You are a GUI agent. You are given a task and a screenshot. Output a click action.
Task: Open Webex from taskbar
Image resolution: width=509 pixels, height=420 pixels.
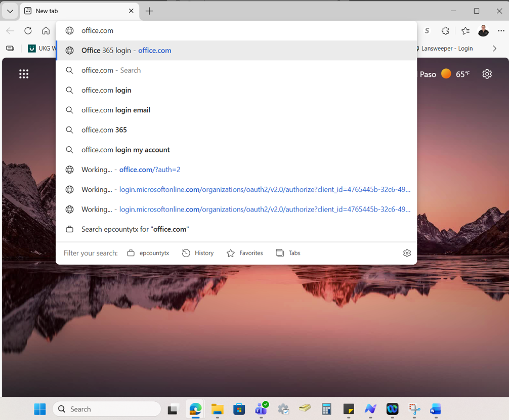392,409
